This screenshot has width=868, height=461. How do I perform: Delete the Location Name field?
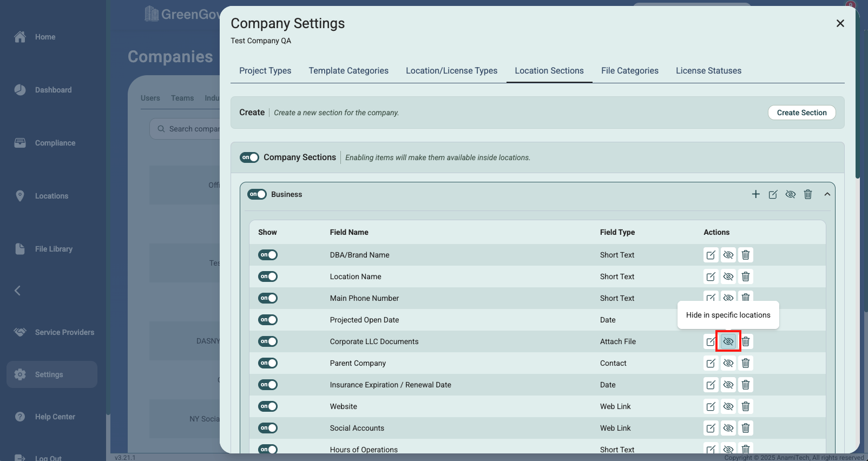746,276
